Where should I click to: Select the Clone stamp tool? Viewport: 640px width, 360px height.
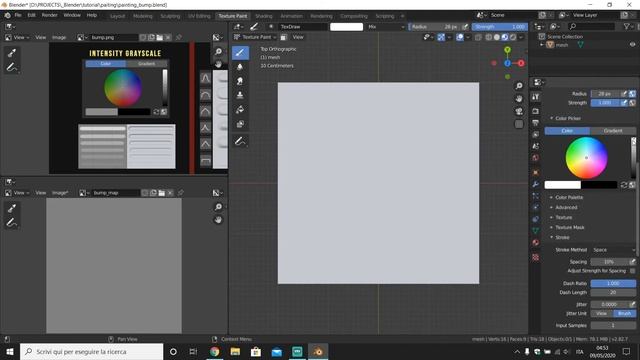click(x=240, y=95)
